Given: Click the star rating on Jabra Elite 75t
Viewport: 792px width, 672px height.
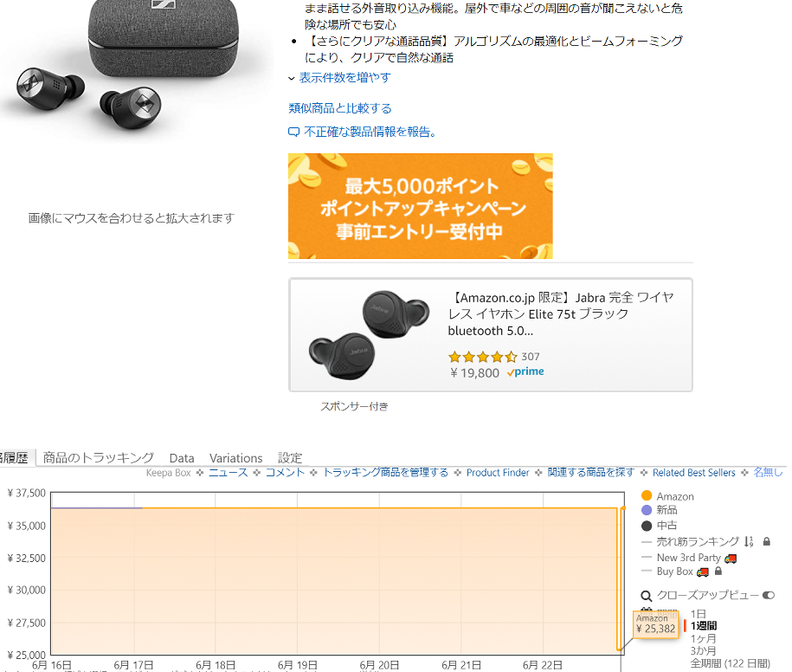Looking at the screenshot, I should [483, 358].
